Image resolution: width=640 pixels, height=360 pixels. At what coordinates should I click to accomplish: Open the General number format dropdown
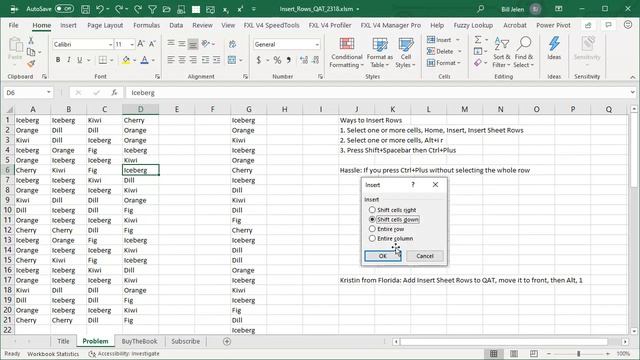click(317, 44)
